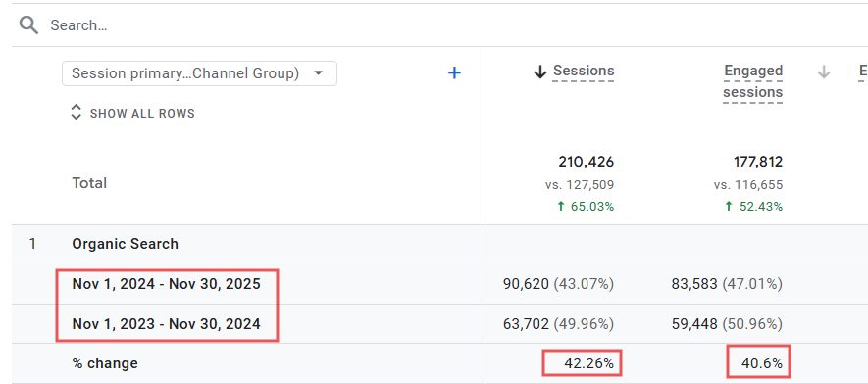Select the Organic Search row
This screenshot has width=868, height=384.
pyautogui.click(x=439, y=244)
